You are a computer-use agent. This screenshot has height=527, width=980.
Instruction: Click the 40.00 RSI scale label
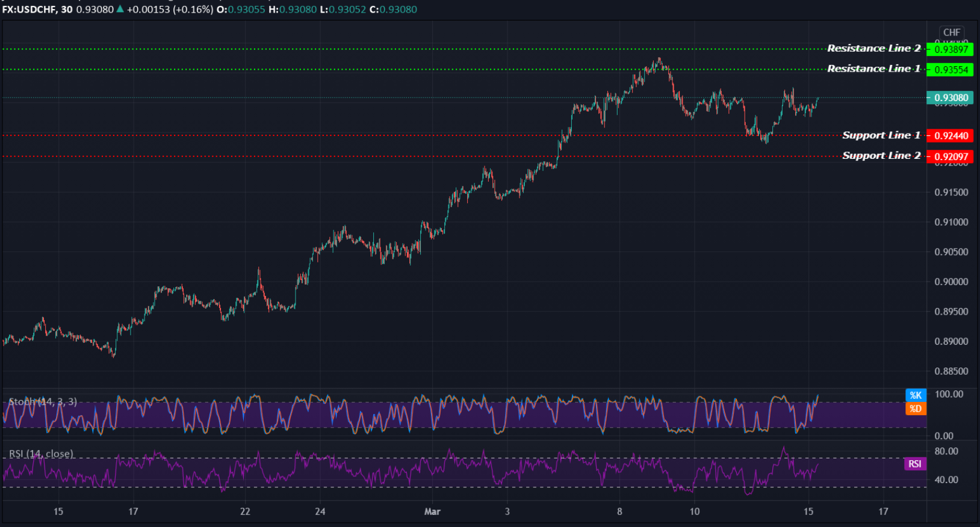coord(946,479)
